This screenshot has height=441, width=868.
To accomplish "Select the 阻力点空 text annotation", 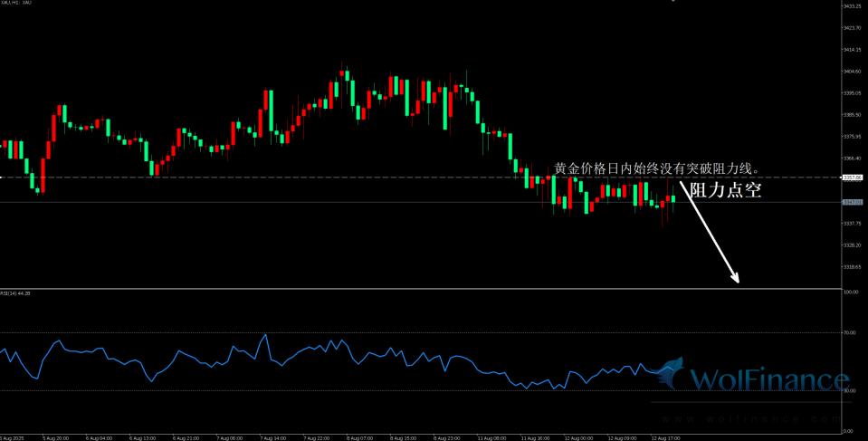I will (x=725, y=191).
